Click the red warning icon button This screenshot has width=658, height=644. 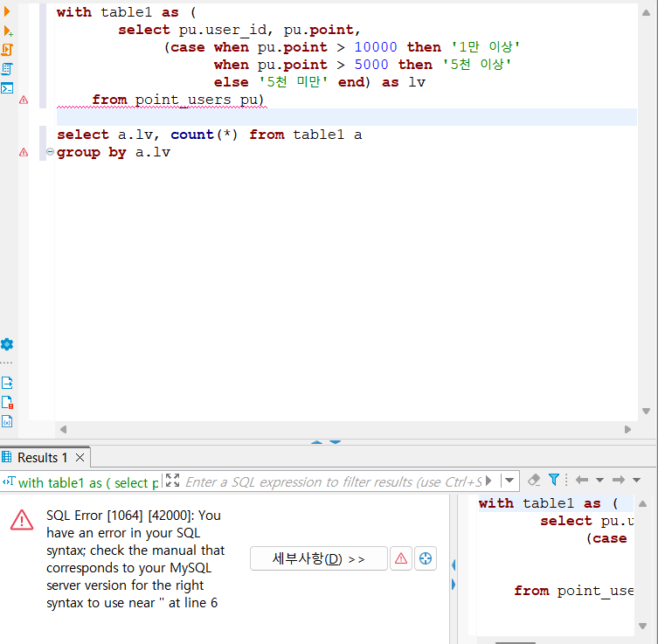tap(401, 558)
